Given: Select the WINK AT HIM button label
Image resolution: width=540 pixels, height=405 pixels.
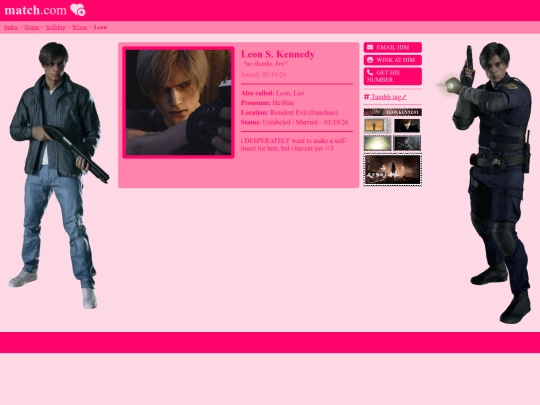Looking at the screenshot, I should [396, 60].
